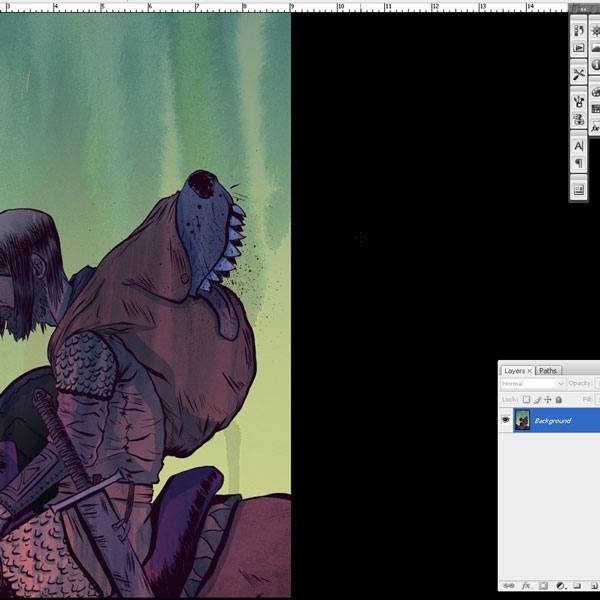Image resolution: width=600 pixels, height=600 pixels.
Task: Select the Layers tab
Action: tap(515, 370)
